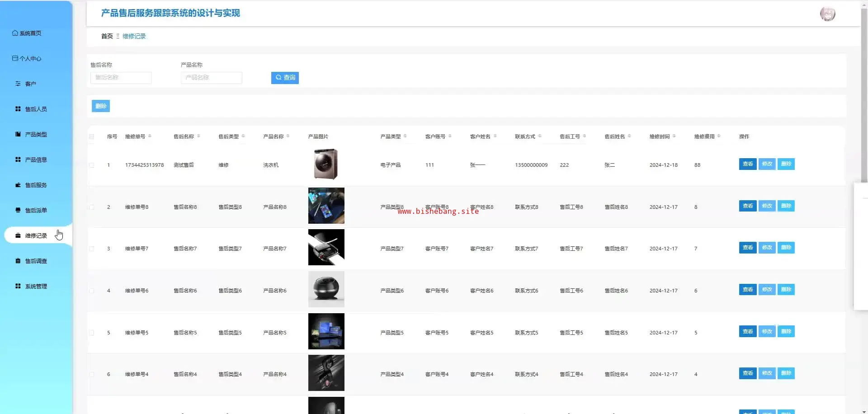Open the 售后派单 sidebar menu
This screenshot has width=868, height=414.
[x=36, y=210]
